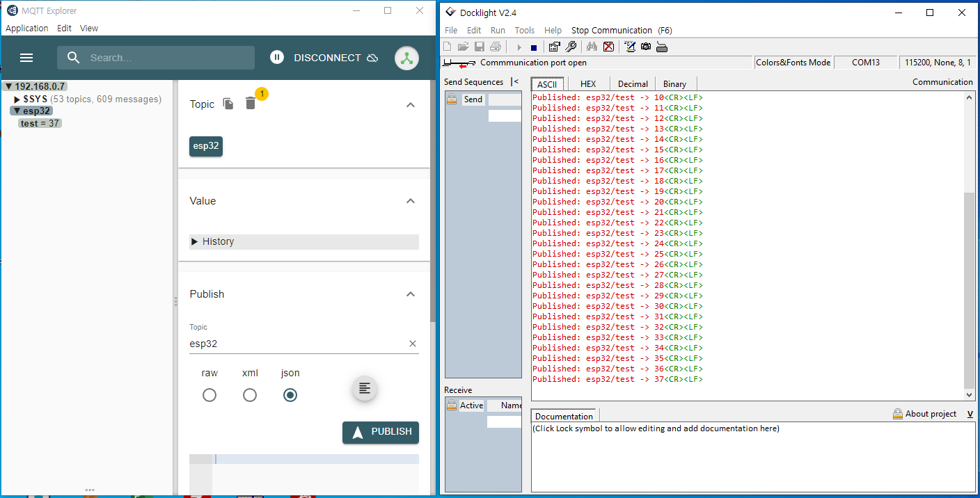Collapse Documentation area with V arrow
The image size is (980, 498).
point(970,414)
